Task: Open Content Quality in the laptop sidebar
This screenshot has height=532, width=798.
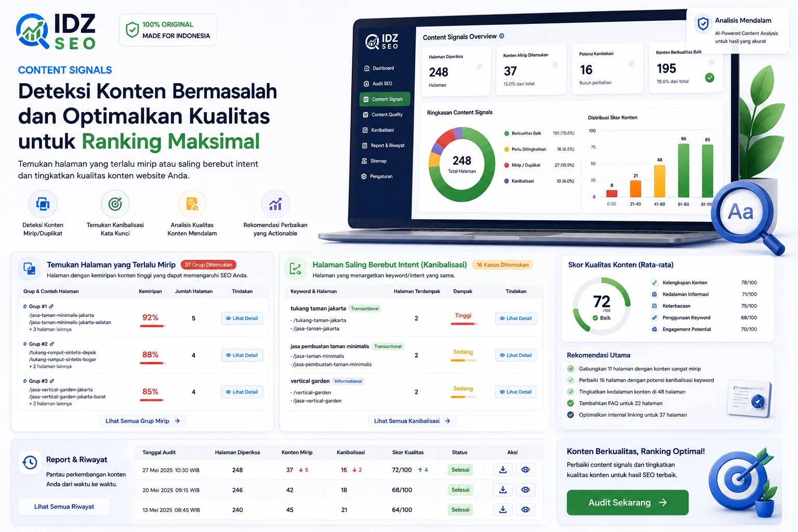Action: click(384, 114)
